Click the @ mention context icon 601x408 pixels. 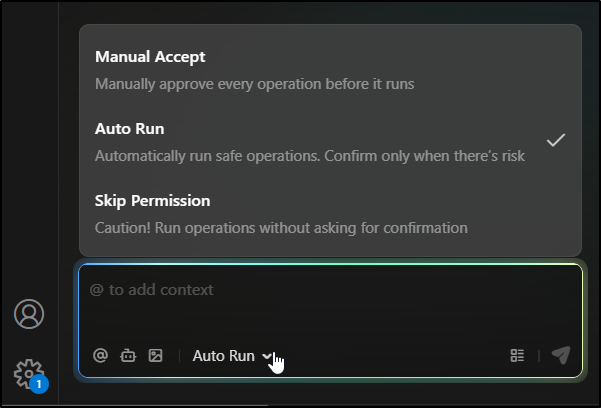(100, 355)
